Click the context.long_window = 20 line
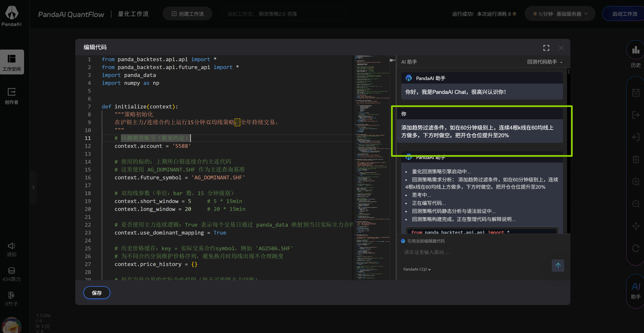Image resolution: width=644 pixels, height=333 pixels. coord(153,209)
